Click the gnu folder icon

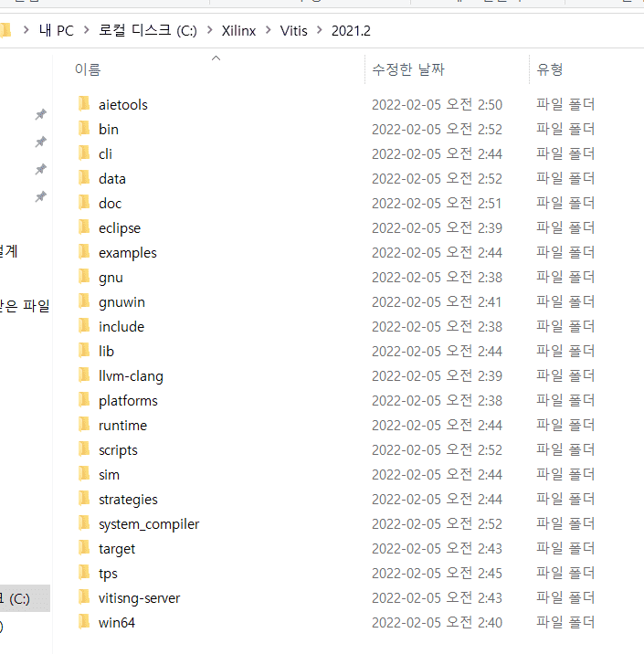click(x=84, y=277)
